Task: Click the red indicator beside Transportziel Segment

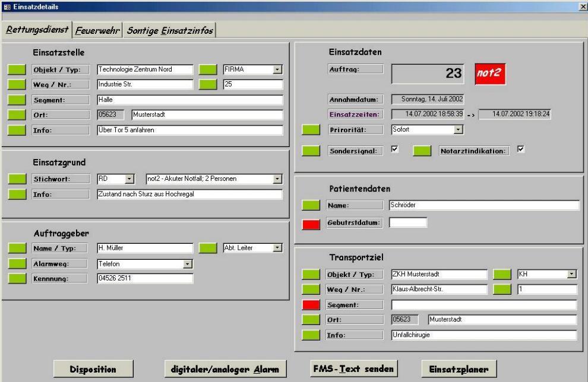Action: tap(311, 305)
